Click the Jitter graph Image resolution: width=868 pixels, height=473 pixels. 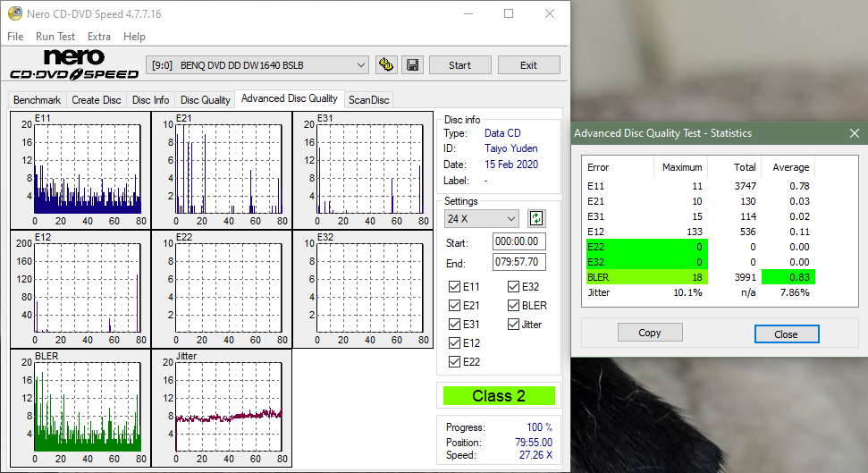pyautogui.click(x=222, y=409)
